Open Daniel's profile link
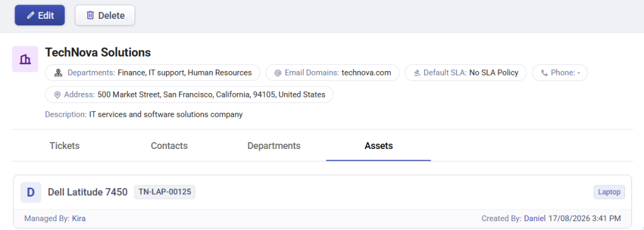This screenshot has width=644, height=230. 535,218
